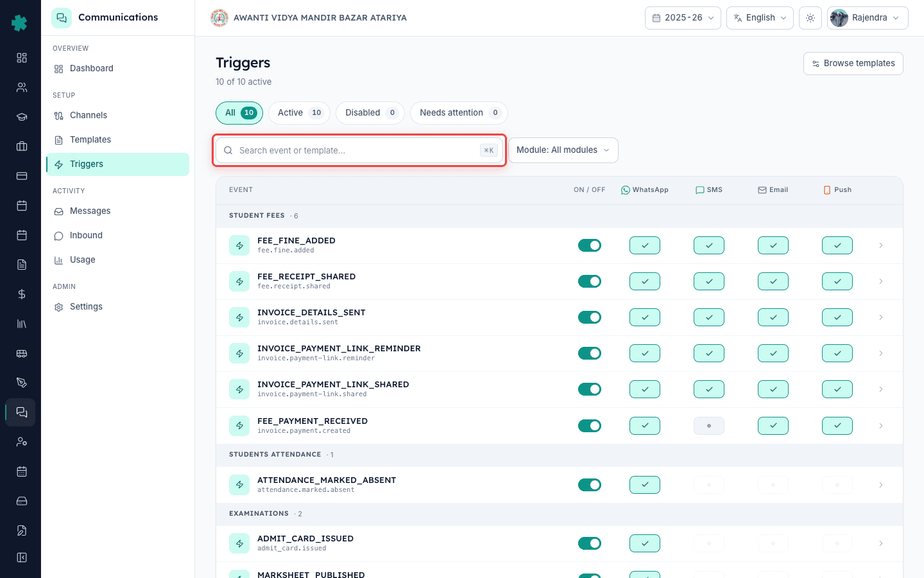Expand INVOICE_PAYMENT_LINK_REMINDER row chevron
This screenshot has height=578, width=924.
(x=881, y=353)
